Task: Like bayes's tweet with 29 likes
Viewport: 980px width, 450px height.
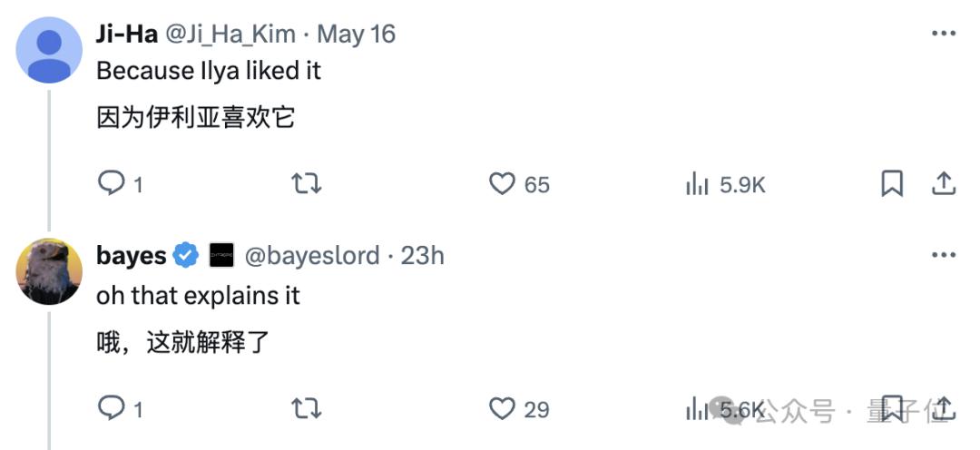Action: [503, 408]
